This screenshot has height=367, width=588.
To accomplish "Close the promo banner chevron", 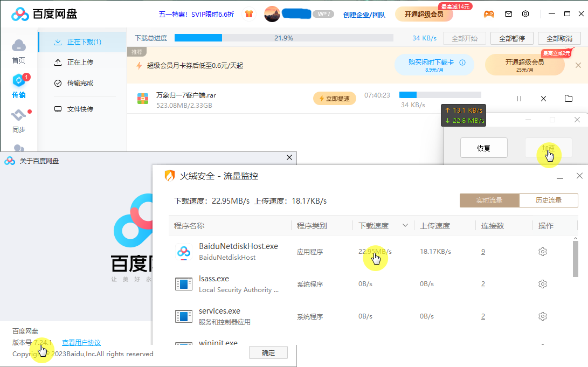I will 579,65.
